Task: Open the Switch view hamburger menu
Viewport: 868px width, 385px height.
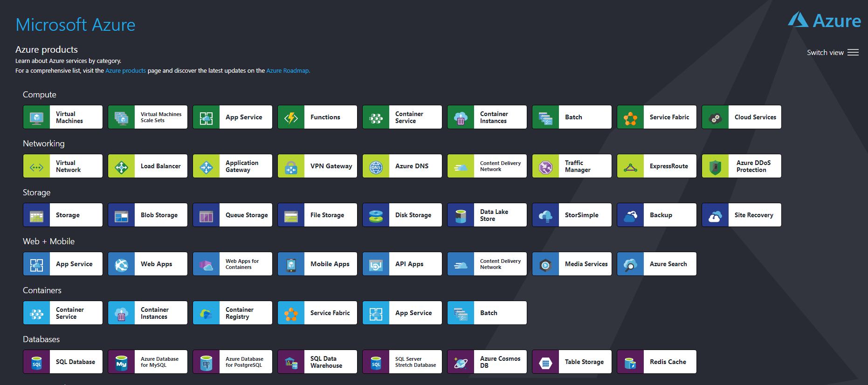Action: point(853,53)
